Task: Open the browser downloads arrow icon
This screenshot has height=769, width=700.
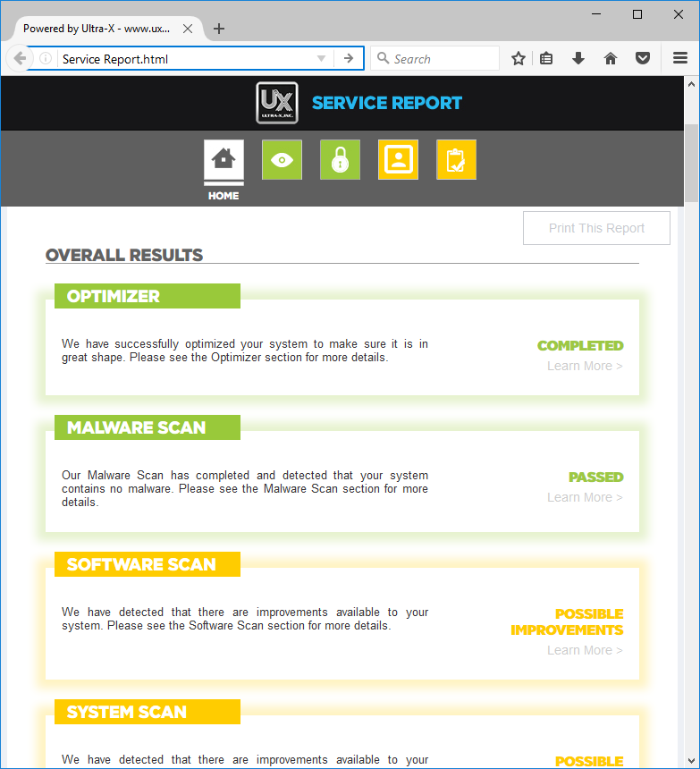Action: 578,58
